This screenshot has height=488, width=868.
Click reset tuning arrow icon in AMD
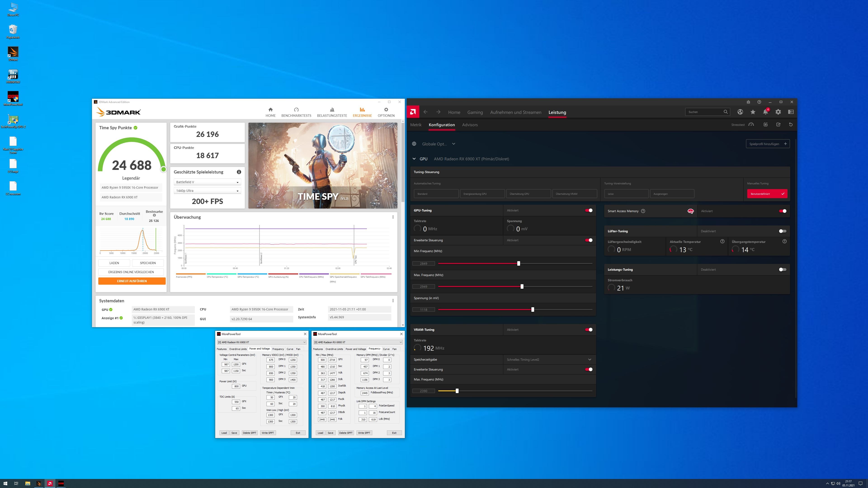click(x=790, y=125)
